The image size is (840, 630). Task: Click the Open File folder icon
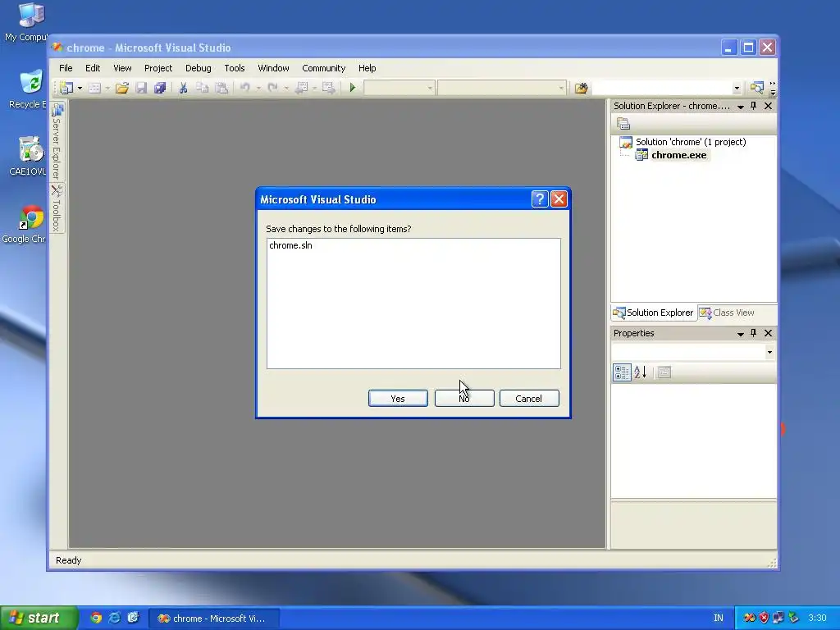(122, 88)
